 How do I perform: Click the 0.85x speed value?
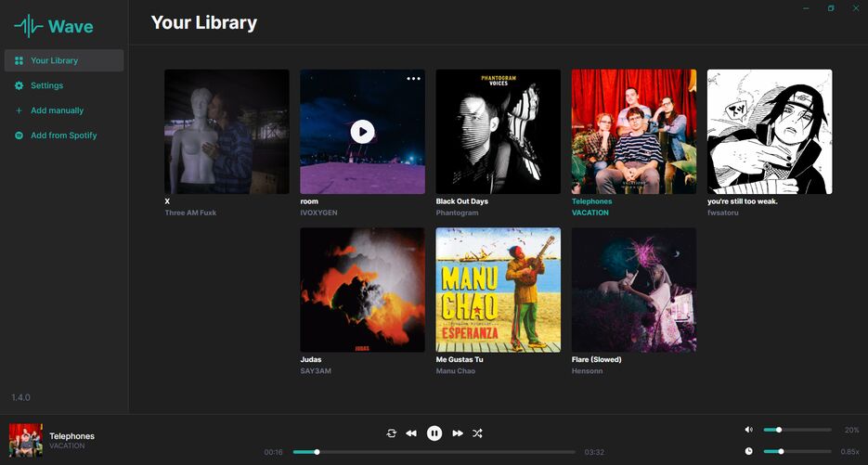click(x=849, y=452)
